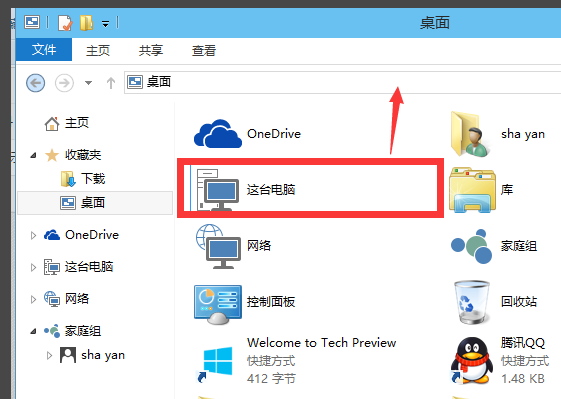Screen dimensions: 561x399
Task: Open the Customize Quick Access Toolbar dropdown
Action: click(106, 24)
